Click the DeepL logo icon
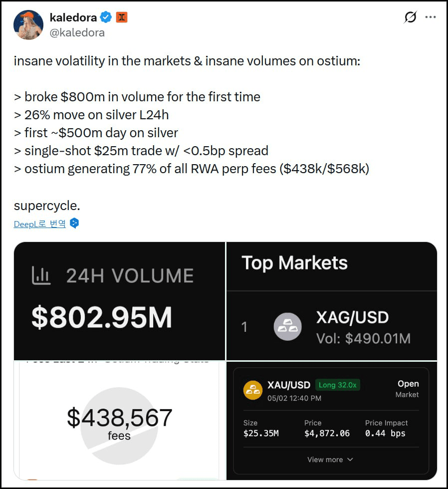This screenshot has height=489, width=448. tap(74, 223)
